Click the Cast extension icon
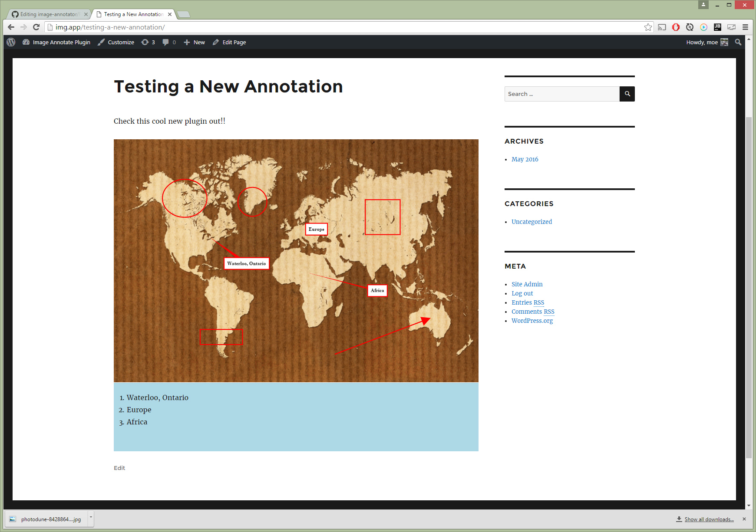 662,27
